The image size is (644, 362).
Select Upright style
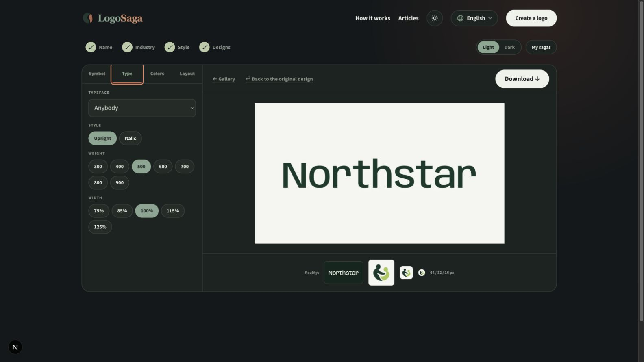click(102, 139)
